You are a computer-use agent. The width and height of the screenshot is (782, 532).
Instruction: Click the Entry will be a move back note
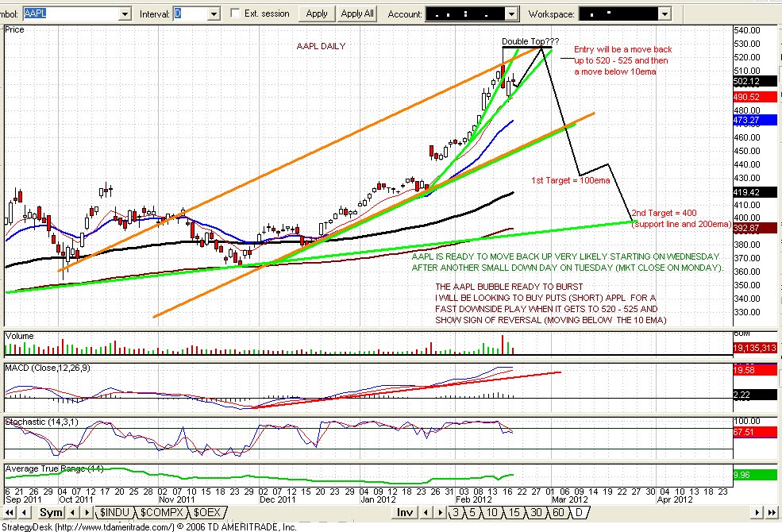tap(623, 60)
